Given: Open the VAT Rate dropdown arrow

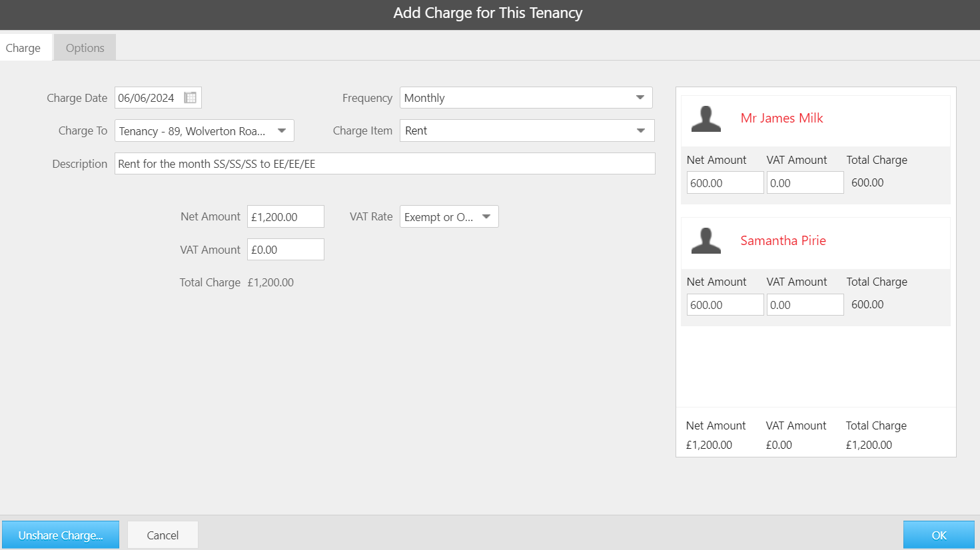Looking at the screenshot, I should click(486, 216).
